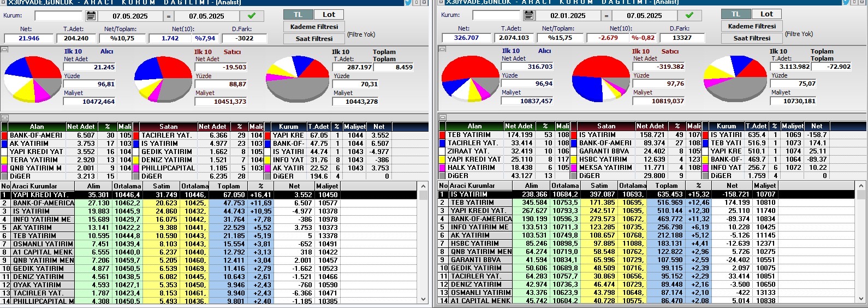
Task: Sort by Maliyet column in right window table
Action: pyautogui.click(x=764, y=186)
